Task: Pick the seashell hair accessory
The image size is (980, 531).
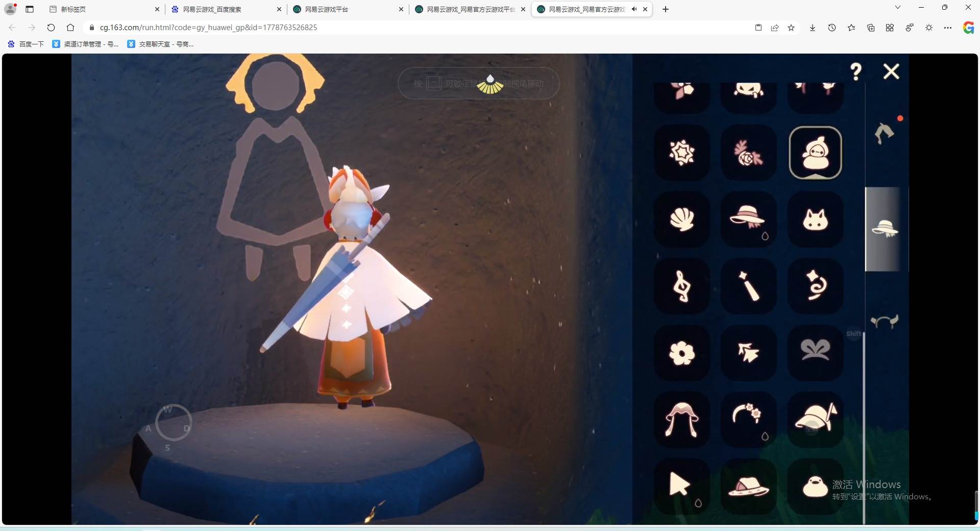Action: click(682, 220)
